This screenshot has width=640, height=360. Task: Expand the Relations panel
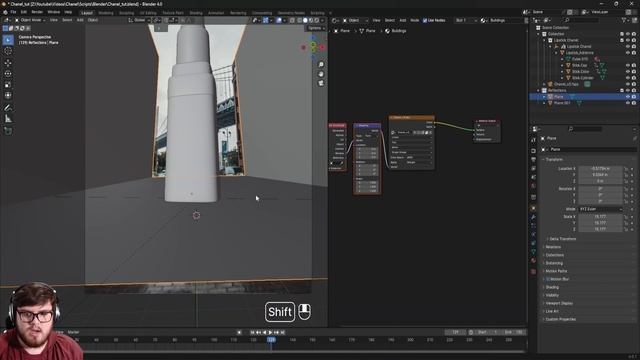pyautogui.click(x=553, y=247)
